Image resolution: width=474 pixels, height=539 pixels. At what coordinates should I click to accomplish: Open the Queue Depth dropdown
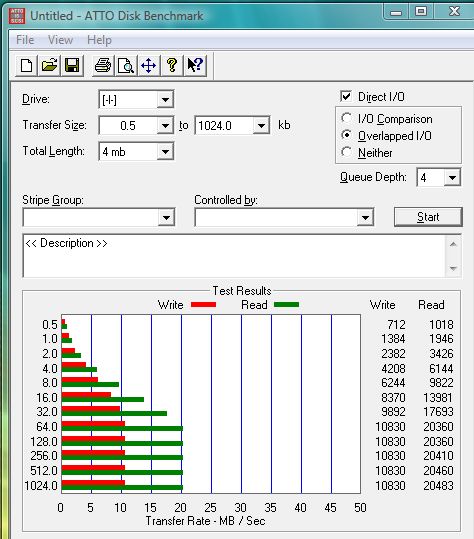point(452,177)
